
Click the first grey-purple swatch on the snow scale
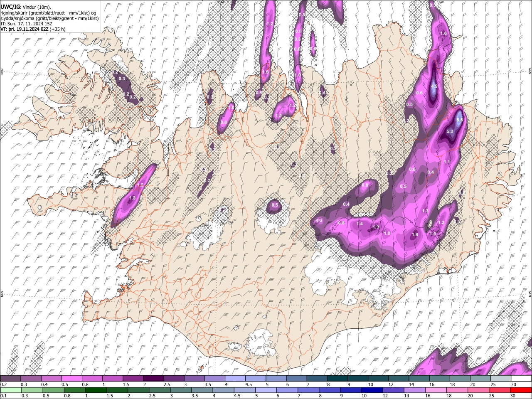(10, 379)
